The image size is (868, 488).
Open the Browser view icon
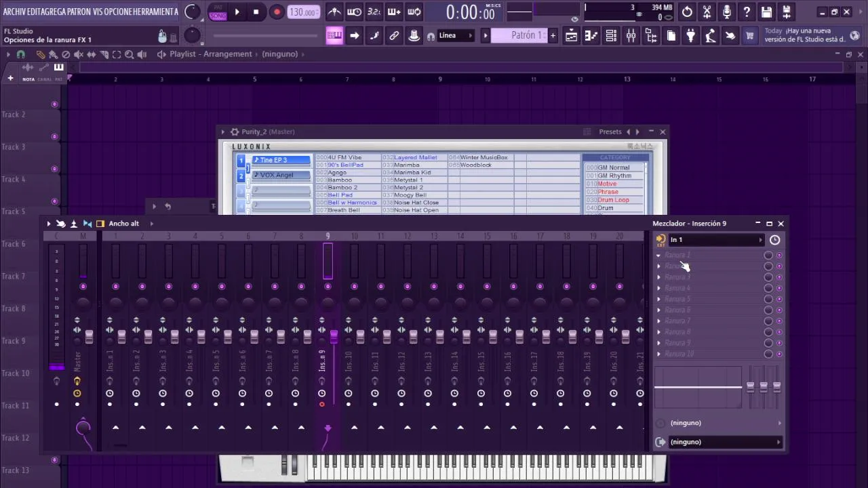pyautogui.click(x=651, y=36)
